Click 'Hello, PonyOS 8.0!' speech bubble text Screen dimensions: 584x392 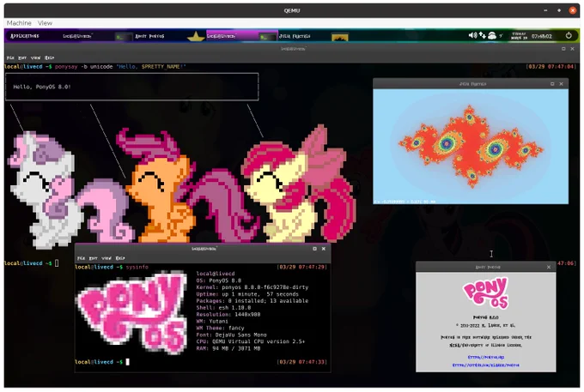(42, 87)
